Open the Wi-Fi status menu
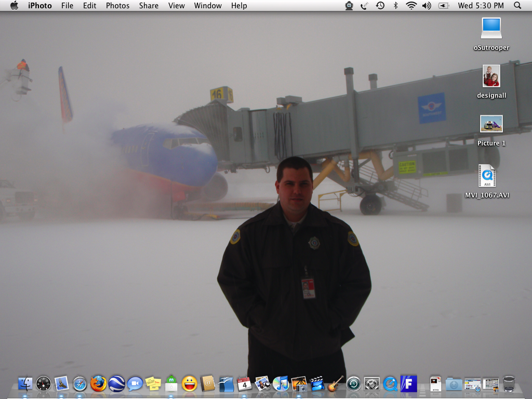The width and height of the screenshot is (532, 399). (x=411, y=5)
